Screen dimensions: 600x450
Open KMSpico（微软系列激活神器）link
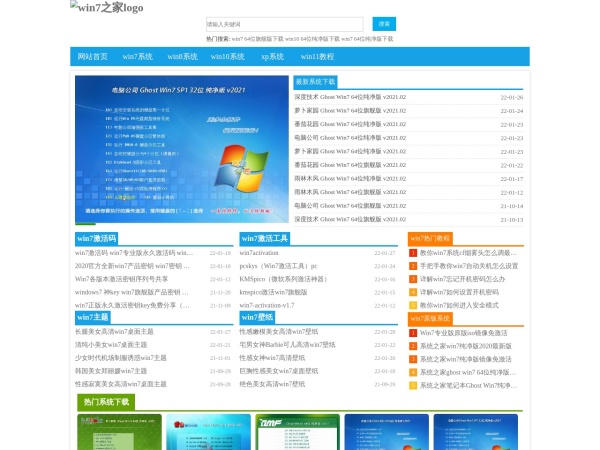pos(284,279)
